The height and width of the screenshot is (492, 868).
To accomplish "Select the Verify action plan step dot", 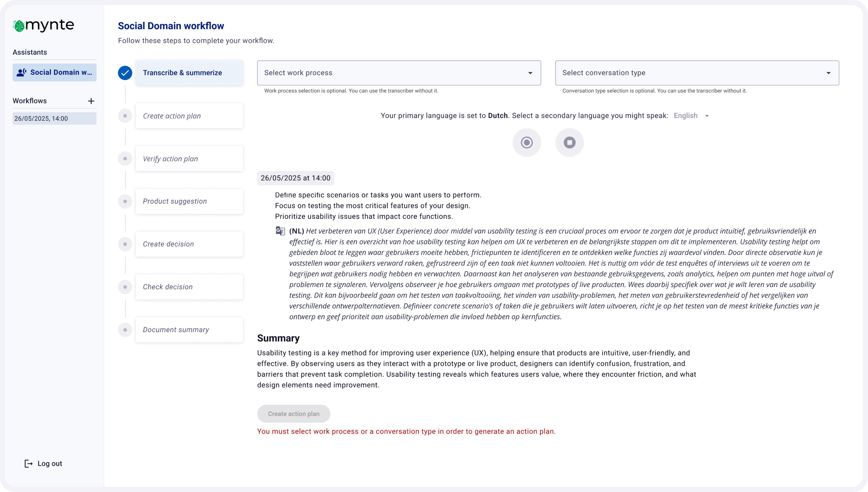I will (x=125, y=159).
